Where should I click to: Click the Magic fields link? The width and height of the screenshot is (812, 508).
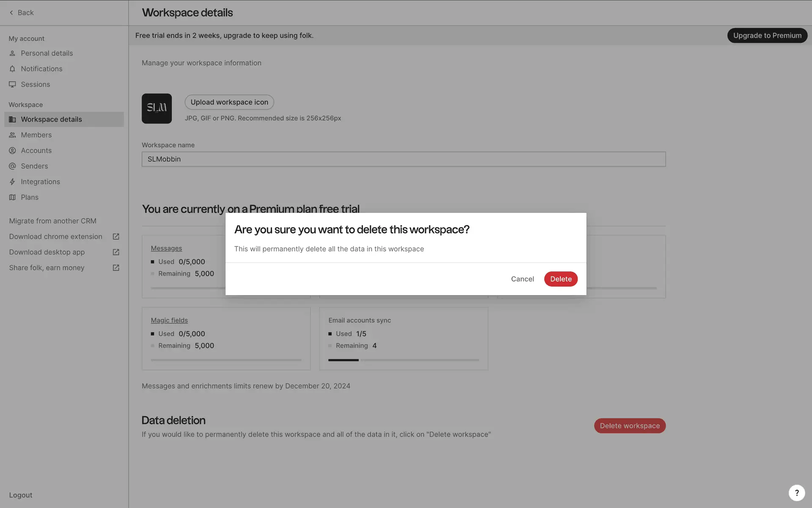pyautogui.click(x=169, y=320)
